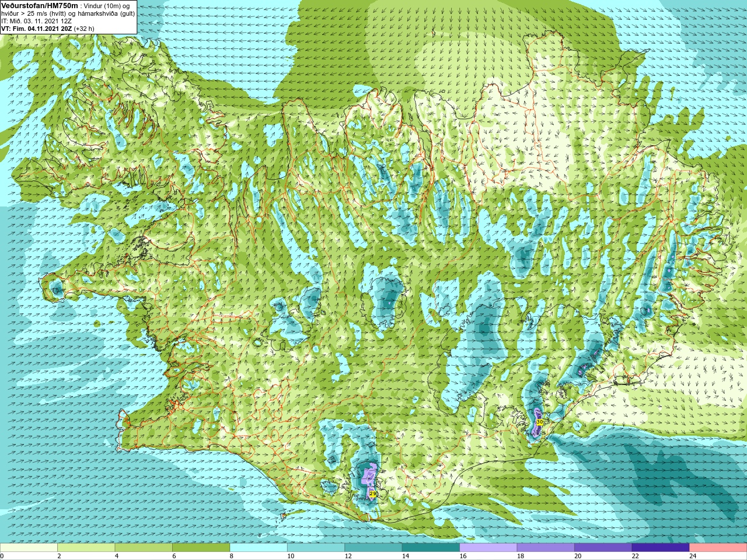The width and height of the screenshot is (747, 560).
Task: Click the dark indigo 22–24 m/s legend swatch
Action: coord(661,548)
